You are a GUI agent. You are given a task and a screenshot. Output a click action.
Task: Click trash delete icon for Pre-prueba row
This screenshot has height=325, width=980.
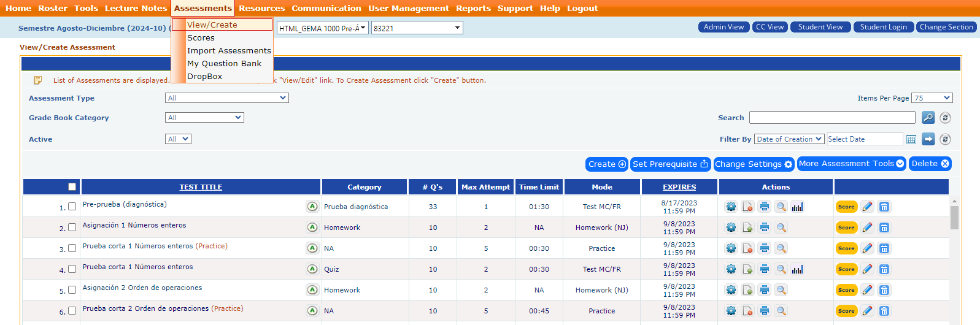[884, 207]
